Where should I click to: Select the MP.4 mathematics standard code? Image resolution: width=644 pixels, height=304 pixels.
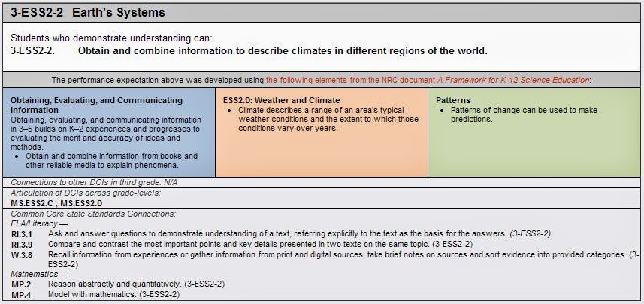(x=20, y=295)
